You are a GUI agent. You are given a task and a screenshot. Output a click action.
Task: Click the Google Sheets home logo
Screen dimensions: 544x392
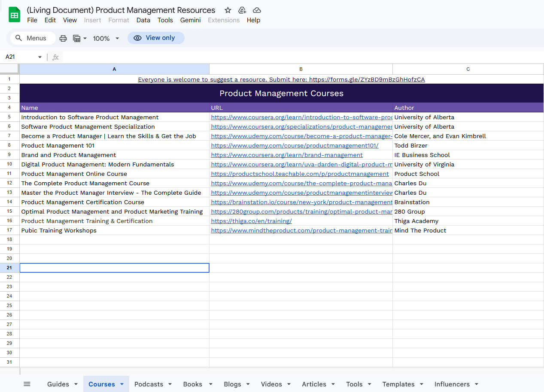click(14, 15)
